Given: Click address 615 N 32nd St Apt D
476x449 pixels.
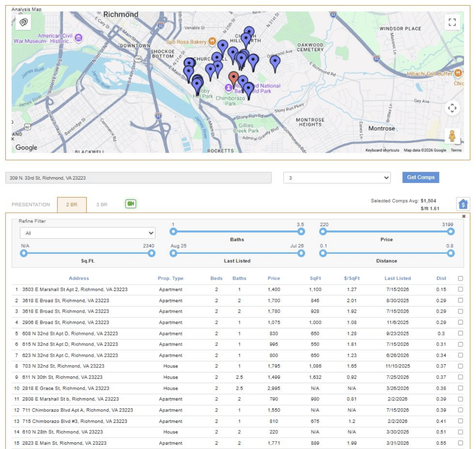Looking at the screenshot, I should pyautogui.click(x=70, y=344).
